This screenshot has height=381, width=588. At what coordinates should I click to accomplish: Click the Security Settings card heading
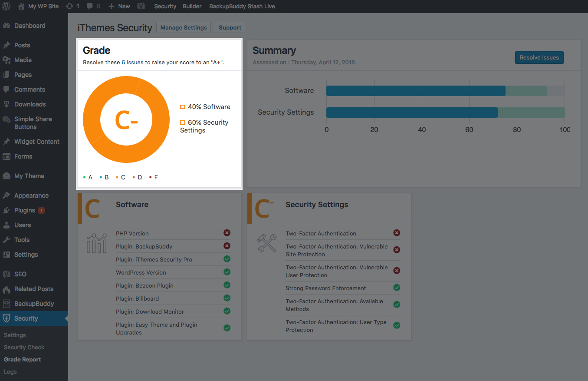[317, 205]
